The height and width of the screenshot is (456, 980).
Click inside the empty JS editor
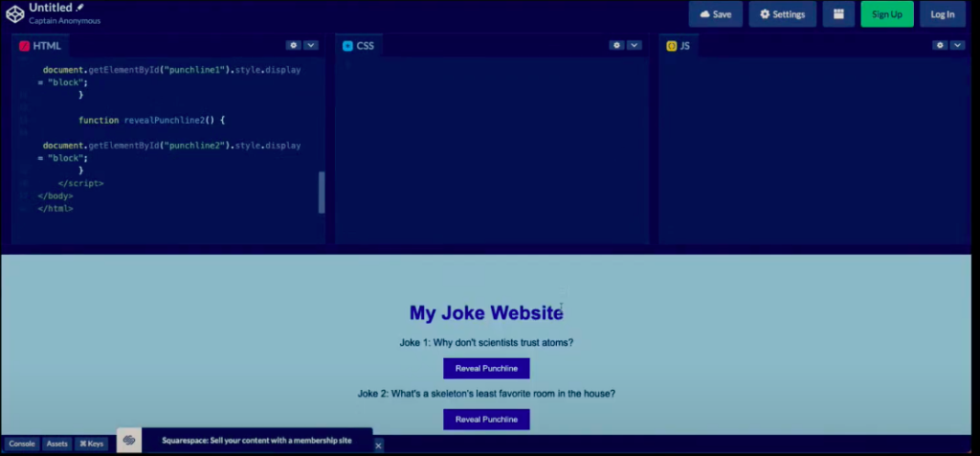(x=815, y=150)
